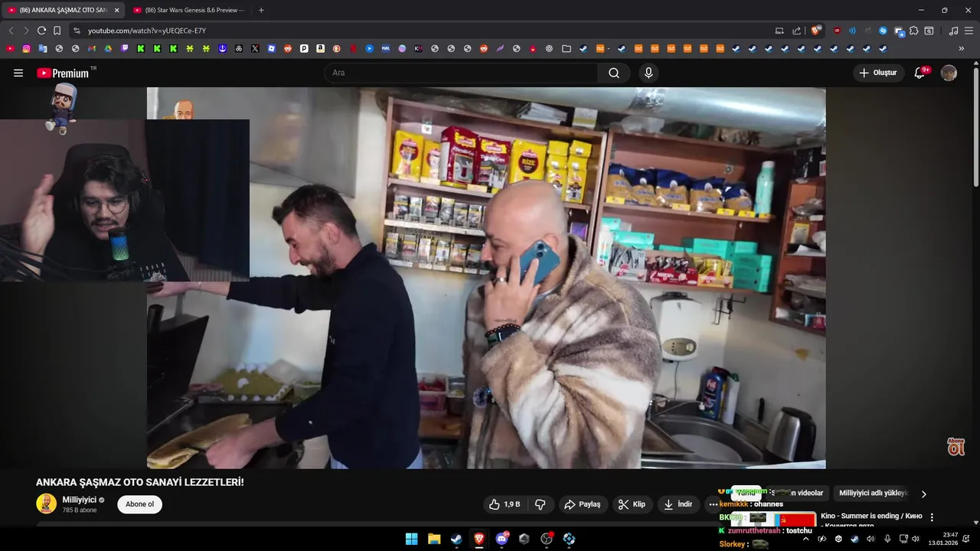Open Google Translate bookmark
Image resolution: width=980 pixels, height=551 pixels.
43,48
